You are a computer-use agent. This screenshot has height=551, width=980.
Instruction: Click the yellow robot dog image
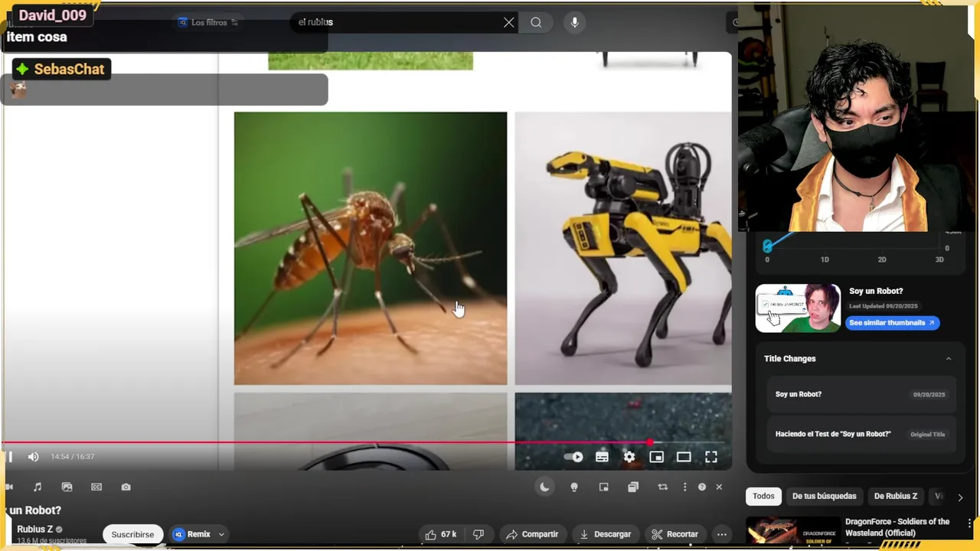623,249
